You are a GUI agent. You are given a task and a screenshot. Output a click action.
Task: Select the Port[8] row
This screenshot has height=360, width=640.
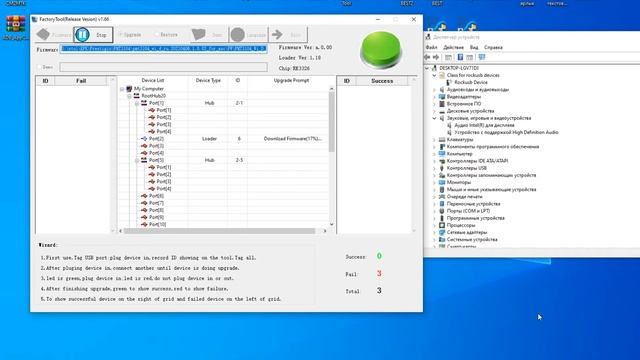click(224, 210)
